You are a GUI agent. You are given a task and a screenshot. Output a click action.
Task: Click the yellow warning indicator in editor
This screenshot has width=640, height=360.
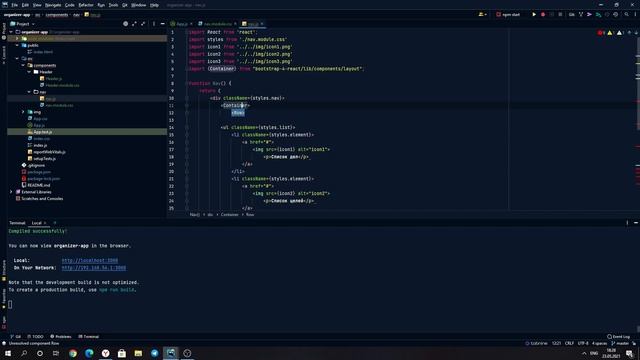click(611, 33)
